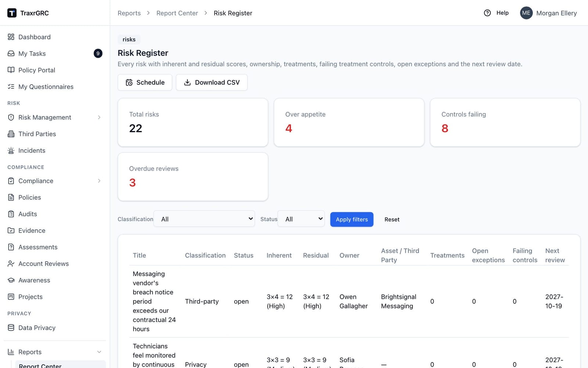Open the Report Center sidebar item

(x=61, y=364)
